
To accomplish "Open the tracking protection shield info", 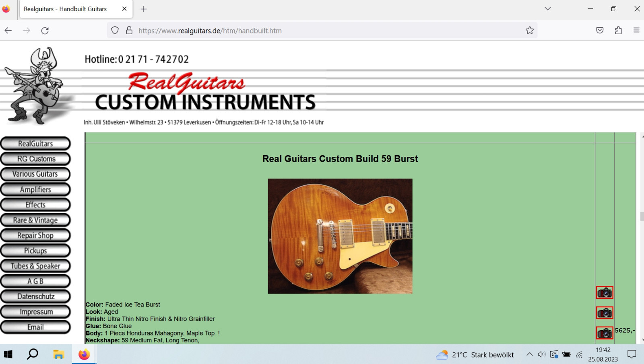I will [115, 31].
